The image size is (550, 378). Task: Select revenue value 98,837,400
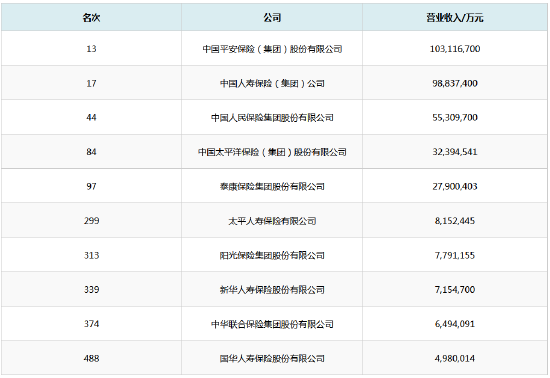pos(455,83)
